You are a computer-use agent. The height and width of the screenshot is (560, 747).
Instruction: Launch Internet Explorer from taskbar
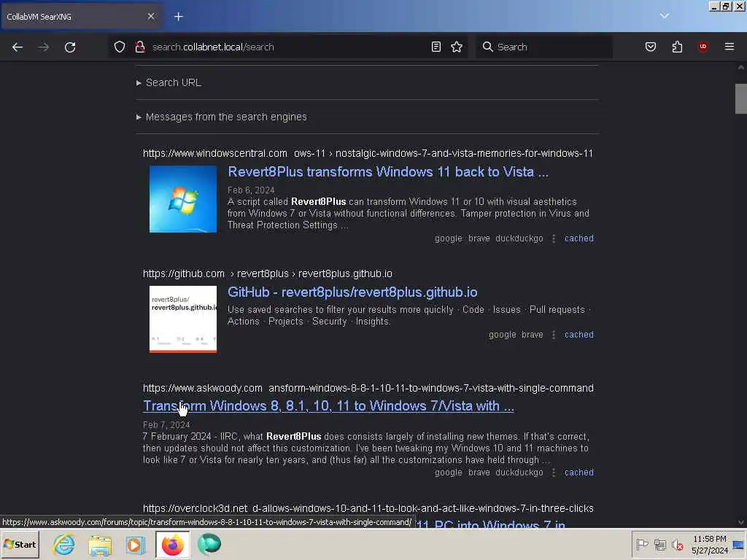(64, 545)
